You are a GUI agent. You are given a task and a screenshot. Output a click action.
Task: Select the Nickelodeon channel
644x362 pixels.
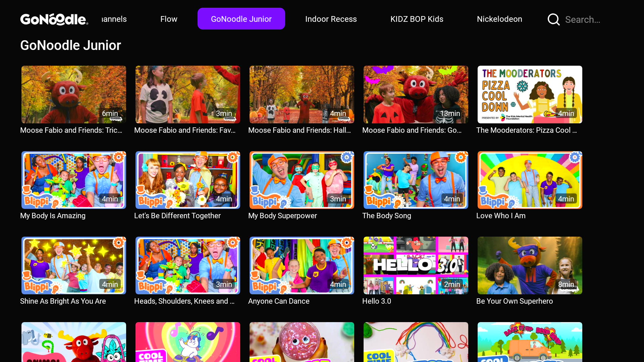[499, 19]
